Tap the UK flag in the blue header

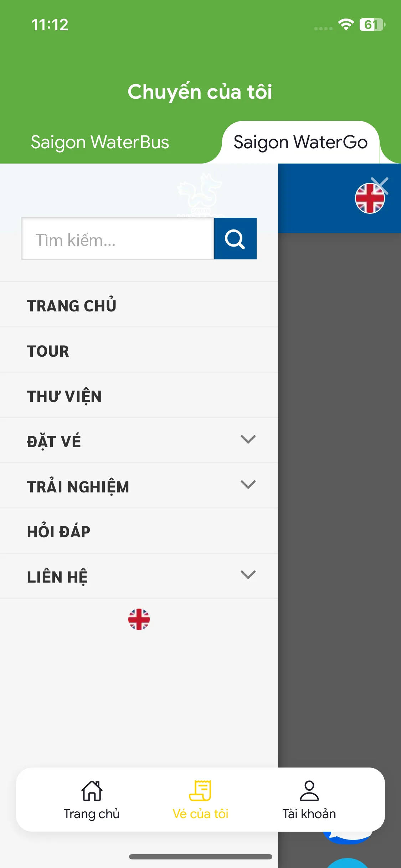[369, 199]
